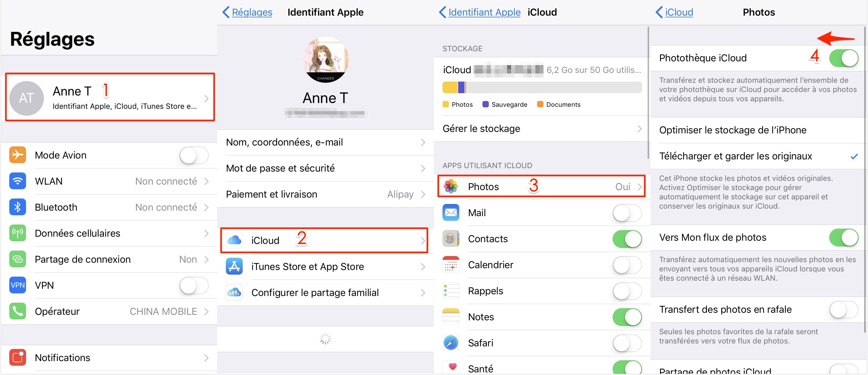The image size is (868, 375).
Task: Tap the profile picture CHANGER avatar
Action: 325,60
